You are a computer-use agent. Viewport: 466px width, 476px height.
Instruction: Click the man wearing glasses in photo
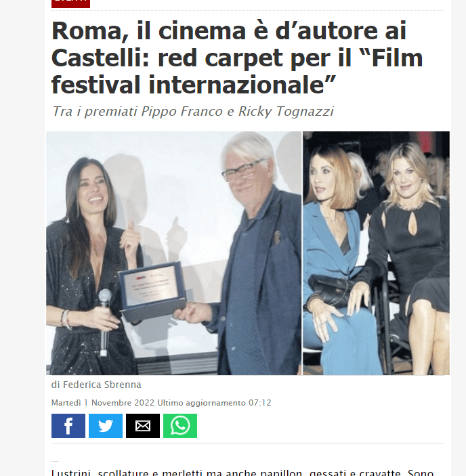[x=243, y=255]
